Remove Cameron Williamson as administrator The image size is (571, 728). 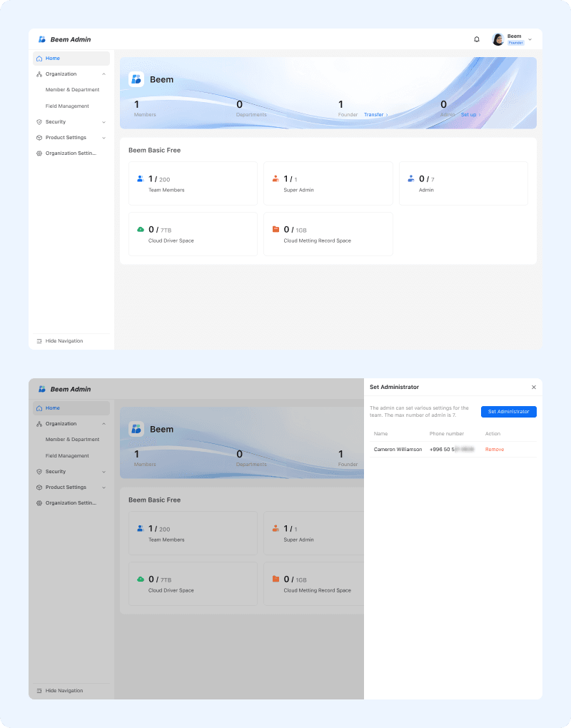click(495, 450)
